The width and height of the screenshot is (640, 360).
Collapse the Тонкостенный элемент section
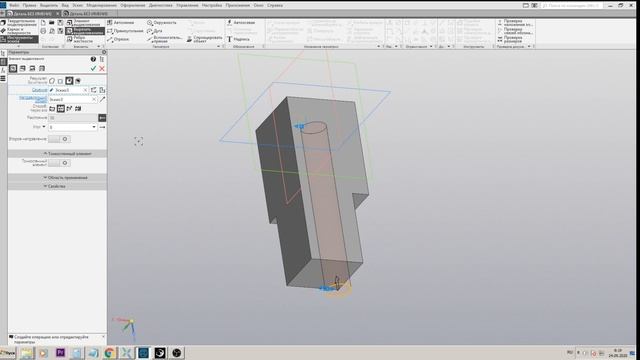[57, 154]
